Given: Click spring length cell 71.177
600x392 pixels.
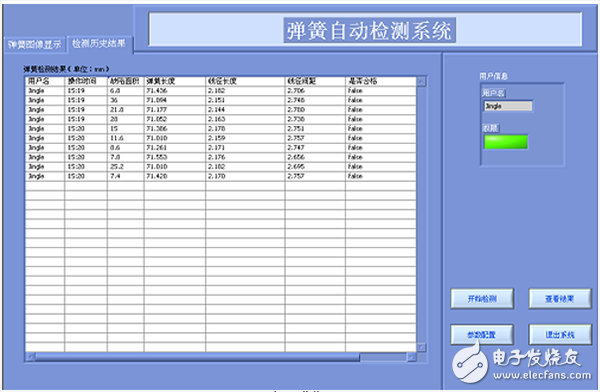Looking at the screenshot, I should (175, 109).
